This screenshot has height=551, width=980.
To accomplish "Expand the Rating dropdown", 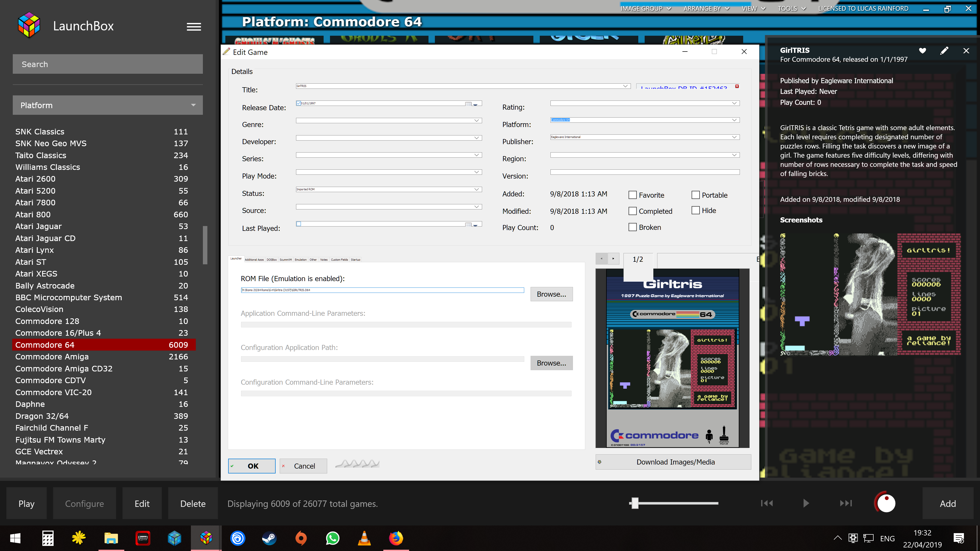I will click(x=734, y=103).
